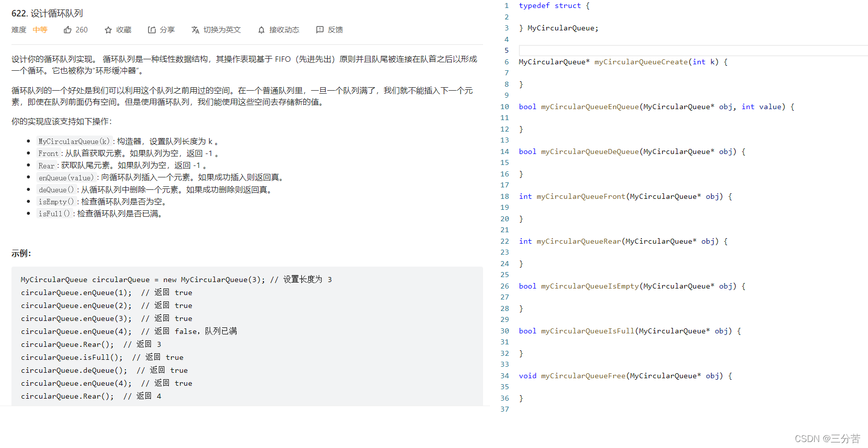Click the enQueue(value) inline code tag

pyautogui.click(x=66, y=178)
